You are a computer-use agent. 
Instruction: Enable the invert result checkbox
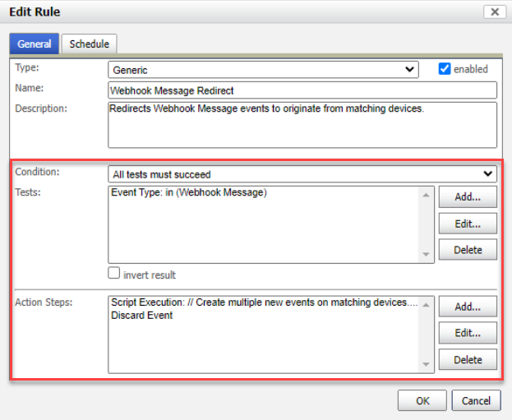(x=115, y=275)
